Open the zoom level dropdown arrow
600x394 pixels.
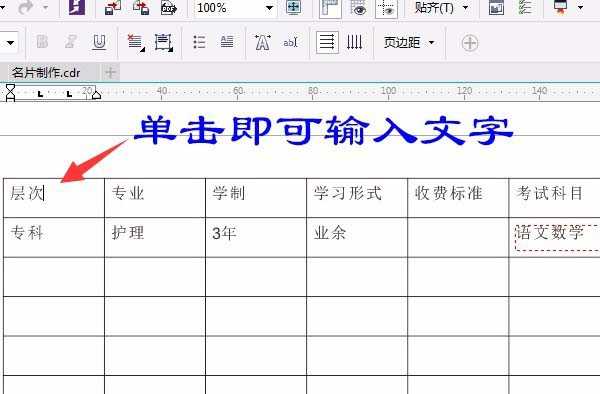coord(269,8)
